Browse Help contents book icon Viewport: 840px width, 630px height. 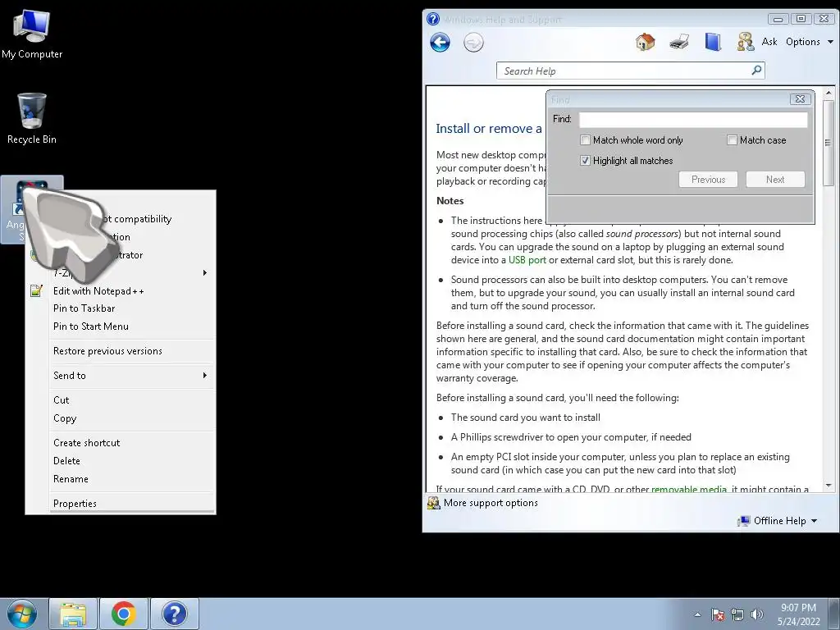click(713, 42)
